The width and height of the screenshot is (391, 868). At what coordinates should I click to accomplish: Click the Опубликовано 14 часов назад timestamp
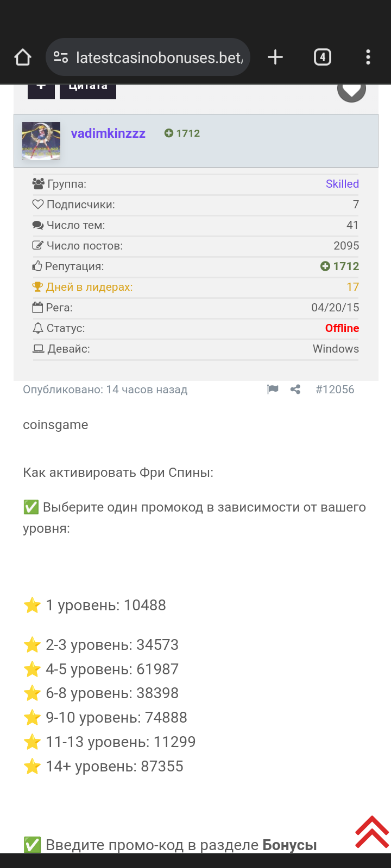coord(105,390)
